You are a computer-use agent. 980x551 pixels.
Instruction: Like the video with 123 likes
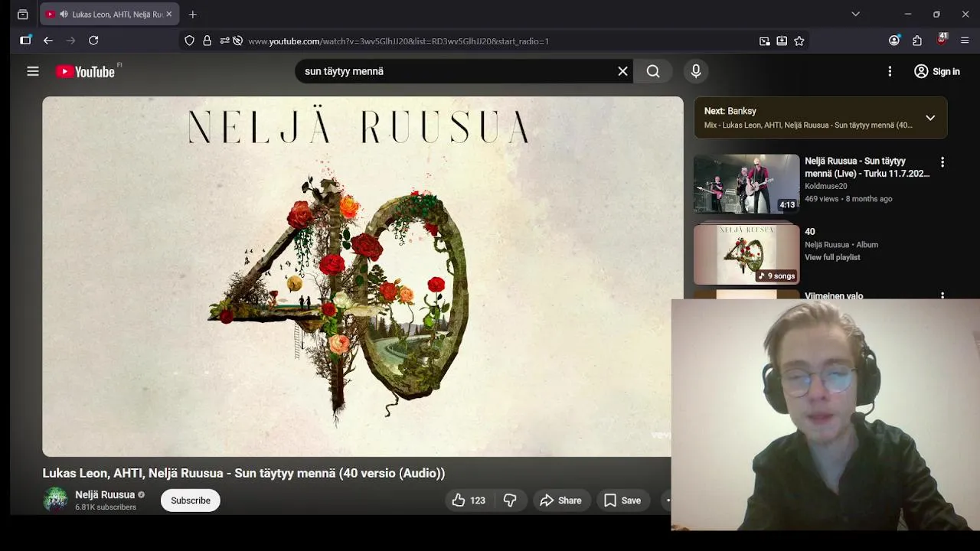[x=469, y=500]
